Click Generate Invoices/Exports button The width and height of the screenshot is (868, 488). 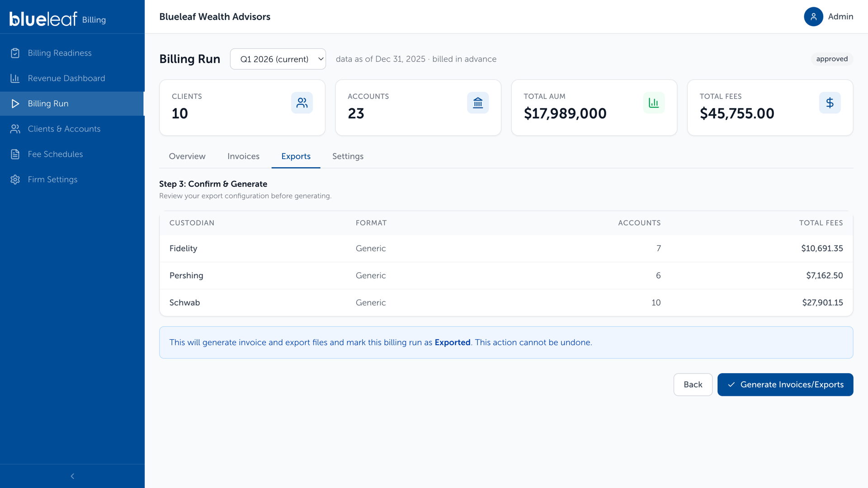pos(785,385)
